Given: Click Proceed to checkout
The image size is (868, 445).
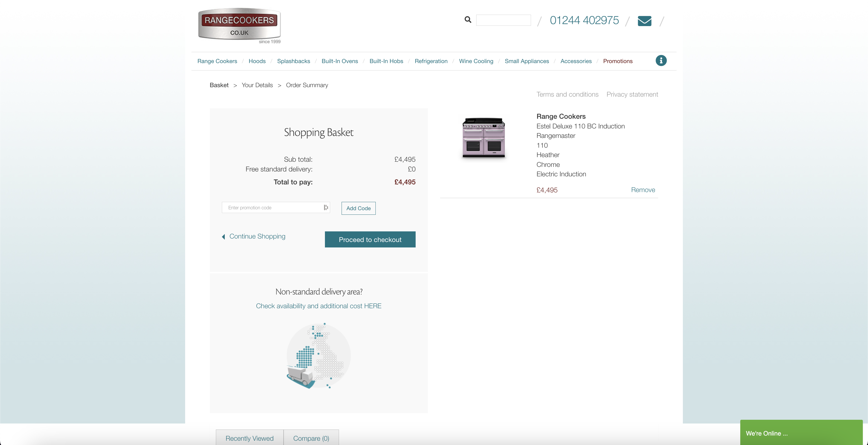Looking at the screenshot, I should coord(370,239).
